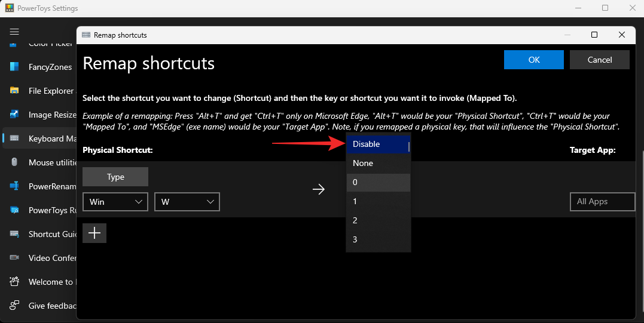
Task: Select Disable from the dropdown list
Action: [378, 144]
